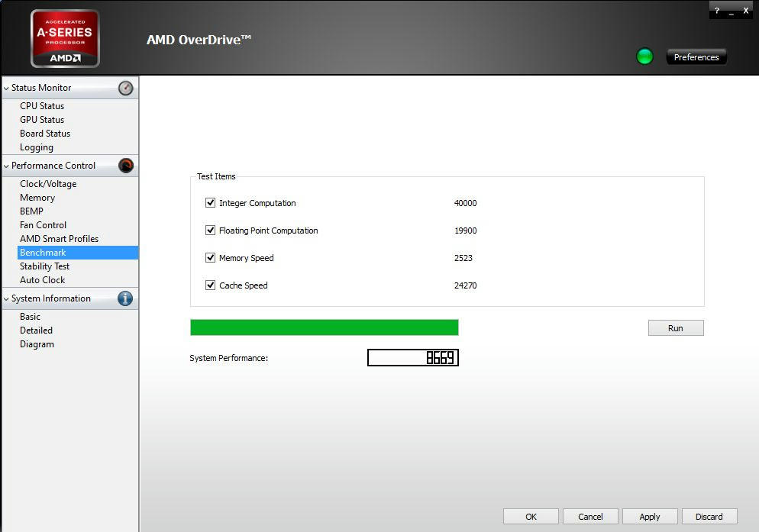Click the System Performance label
The width and height of the screenshot is (759, 532).
(228, 358)
